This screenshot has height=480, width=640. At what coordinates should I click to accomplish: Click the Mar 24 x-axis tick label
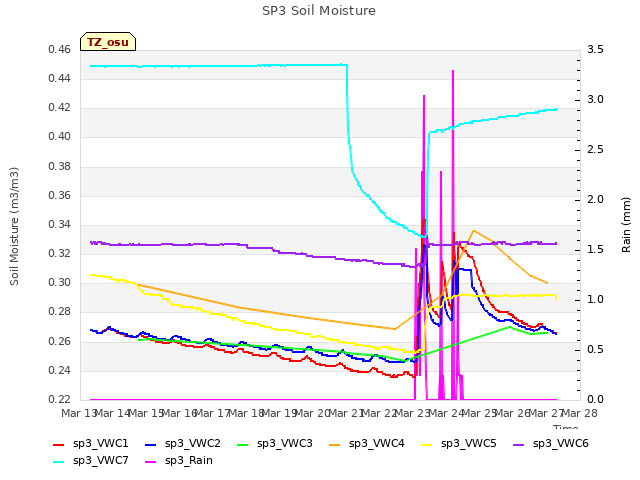(446, 413)
